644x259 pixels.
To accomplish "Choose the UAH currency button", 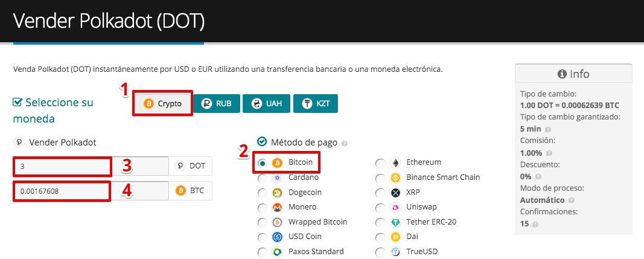I will click(x=267, y=104).
